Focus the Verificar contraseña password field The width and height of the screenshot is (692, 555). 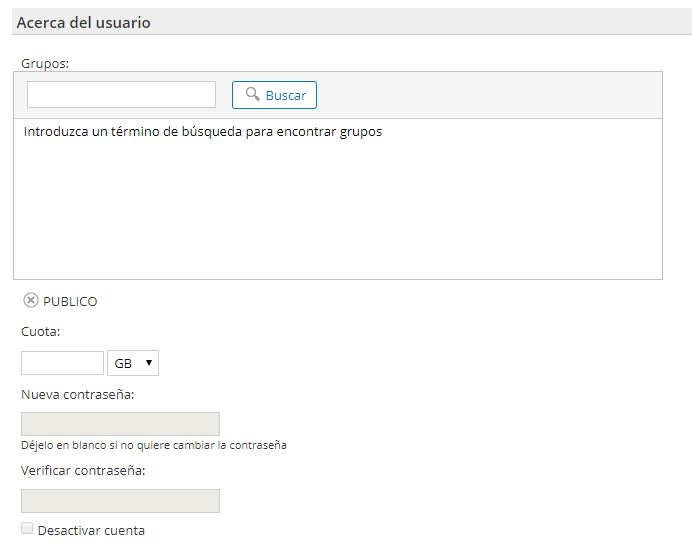(x=120, y=501)
